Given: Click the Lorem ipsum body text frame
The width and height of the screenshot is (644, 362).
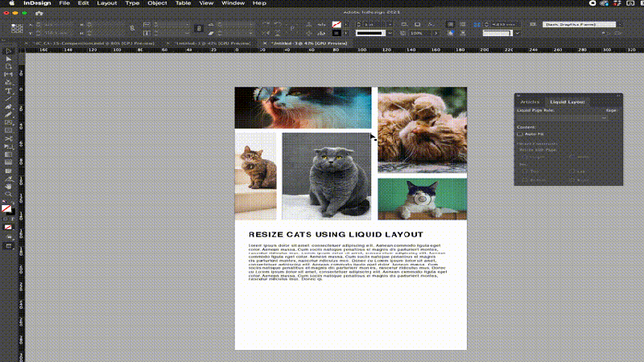Looking at the screenshot, I should click(x=348, y=262).
